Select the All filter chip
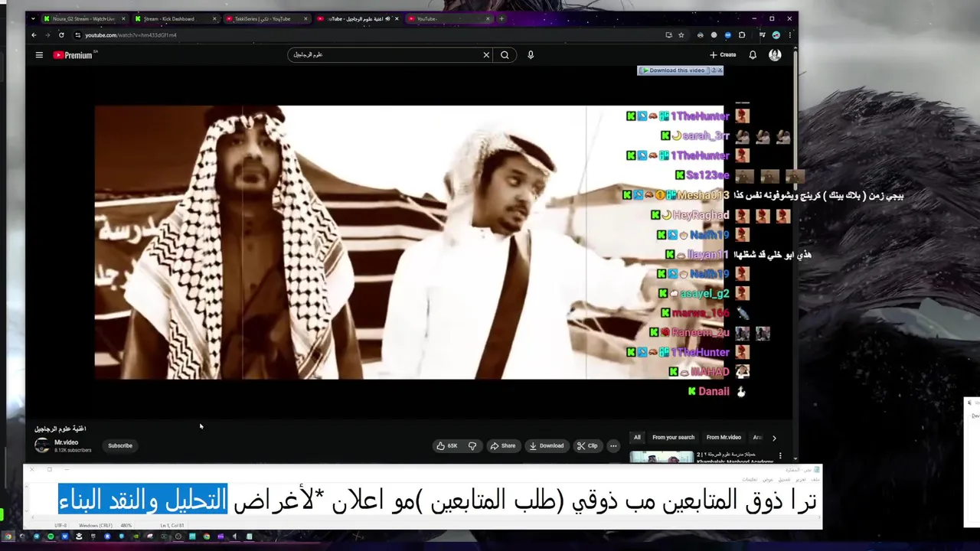Viewport: 980px width, 551px height. pyautogui.click(x=637, y=438)
